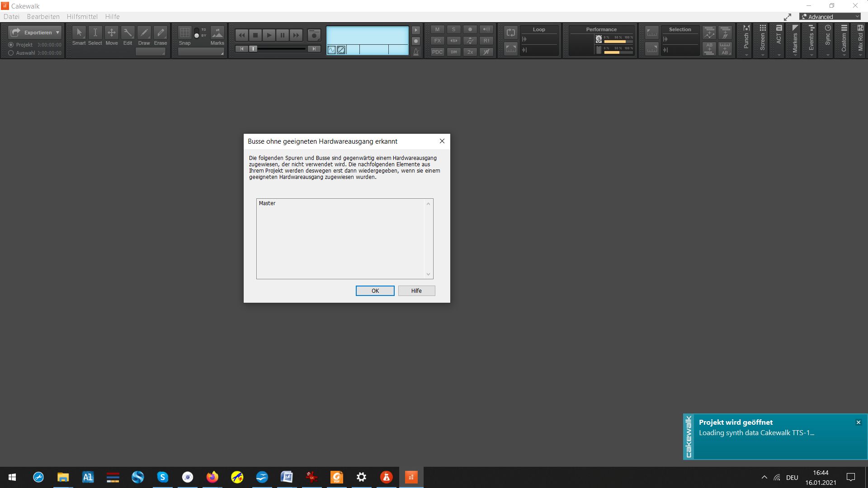
Task: Open the Marks snap landmarks icon
Action: click(217, 33)
